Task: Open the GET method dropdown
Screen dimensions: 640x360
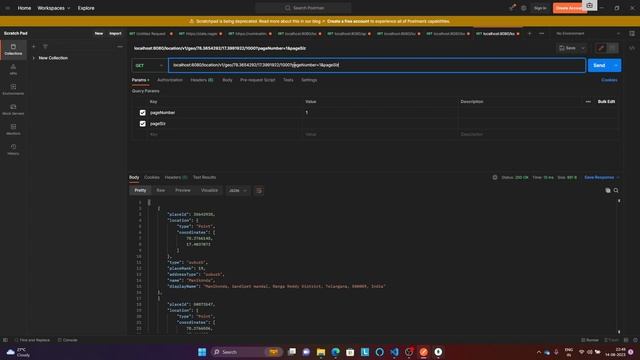Action: (149, 65)
